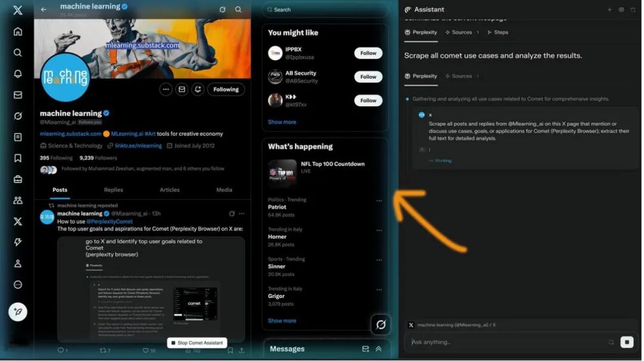Click the Following button on the profile
Image resolution: width=644 pixels, height=361 pixels.
pos(226,89)
